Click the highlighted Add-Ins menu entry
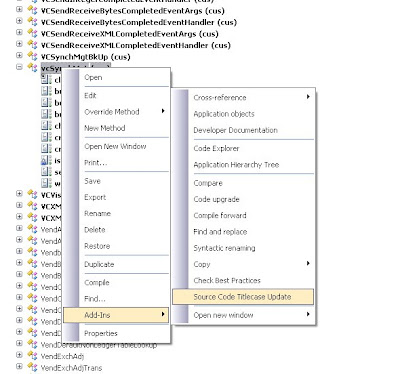Image resolution: width=400 pixels, height=374 pixels. coord(116,315)
